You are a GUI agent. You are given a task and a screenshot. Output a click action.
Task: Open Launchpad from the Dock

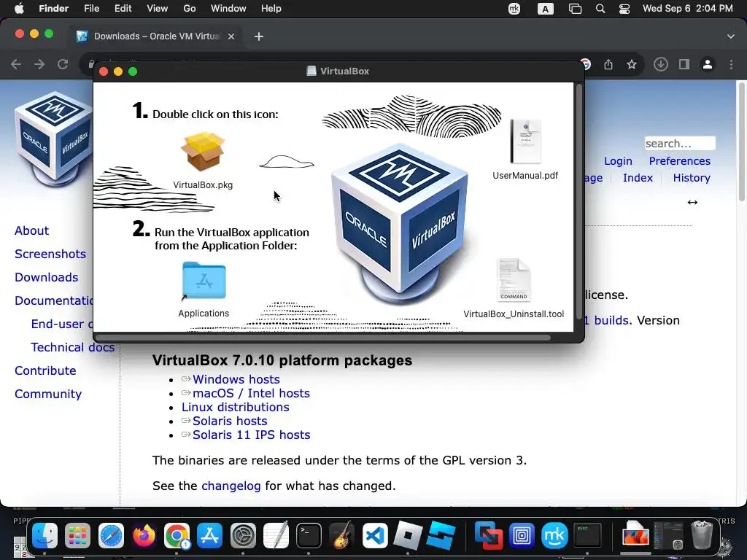coord(77,535)
